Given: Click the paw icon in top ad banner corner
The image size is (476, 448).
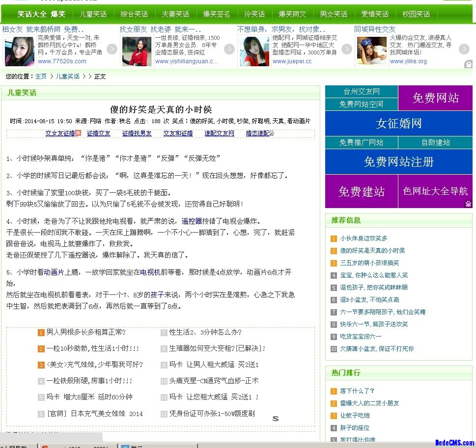Looking at the screenshot, I should click(x=469, y=64).
